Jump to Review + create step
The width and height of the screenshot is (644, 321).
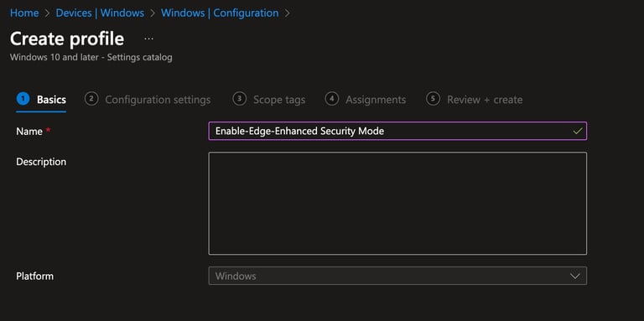point(475,100)
